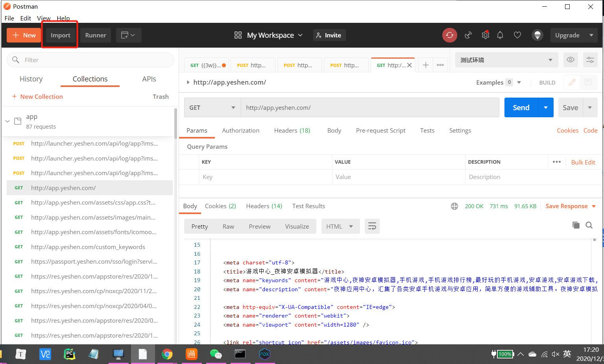Click the sync status icon
Screen dimensions: 604x364
click(449, 35)
